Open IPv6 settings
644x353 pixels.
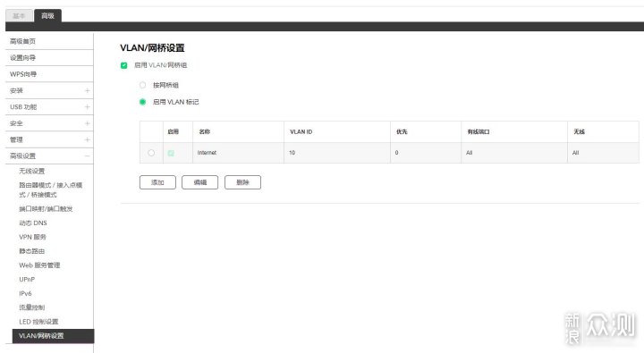point(25,293)
